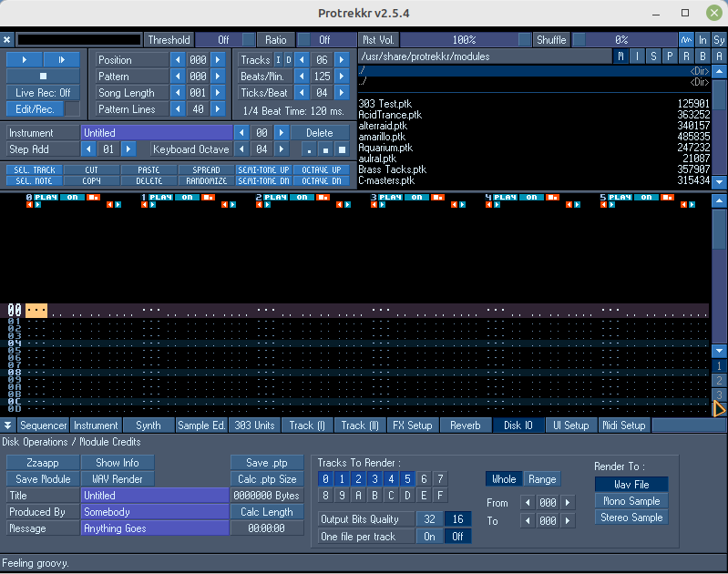
Task: Click the Calc Length button
Action: 267,512
